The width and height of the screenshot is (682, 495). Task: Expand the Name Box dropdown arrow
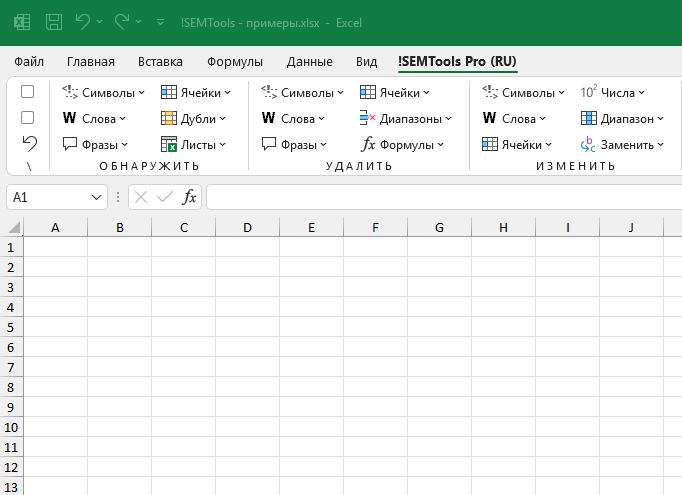(96, 197)
